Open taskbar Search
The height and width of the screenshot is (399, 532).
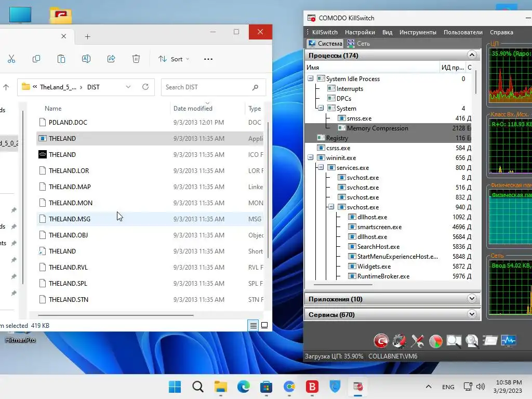coord(198,387)
